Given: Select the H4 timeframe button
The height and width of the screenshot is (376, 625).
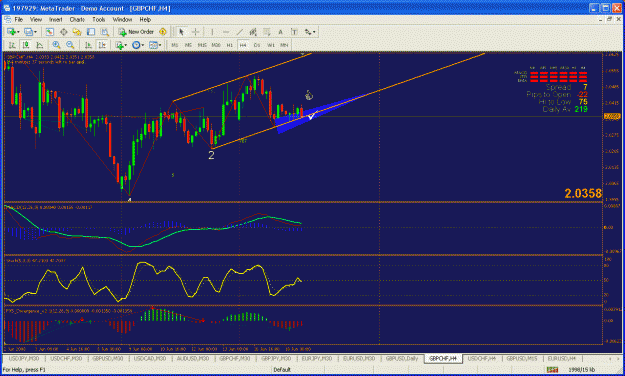Looking at the screenshot, I should click(x=243, y=45).
